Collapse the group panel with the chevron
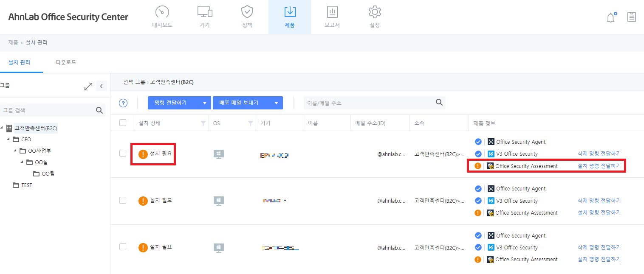 (x=101, y=86)
